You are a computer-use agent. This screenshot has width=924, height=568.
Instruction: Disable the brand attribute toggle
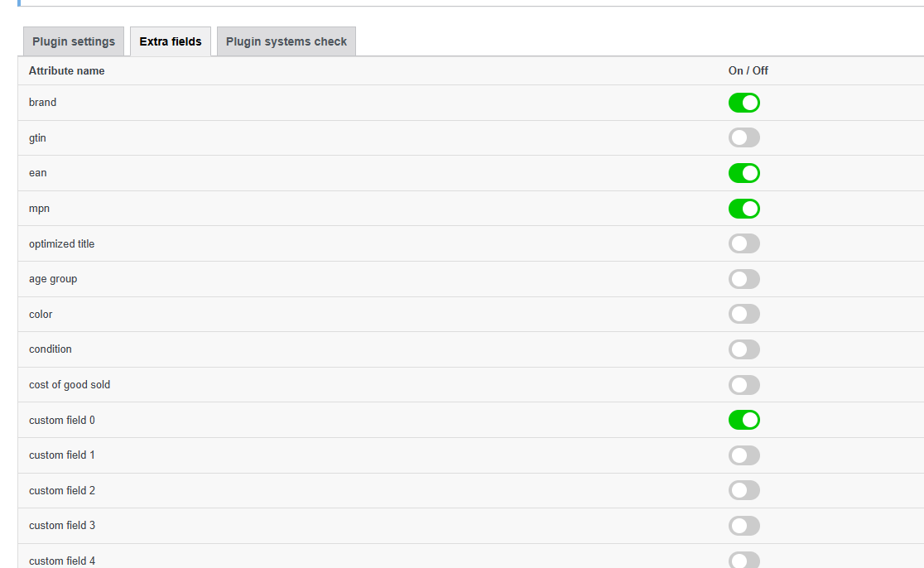coord(744,103)
